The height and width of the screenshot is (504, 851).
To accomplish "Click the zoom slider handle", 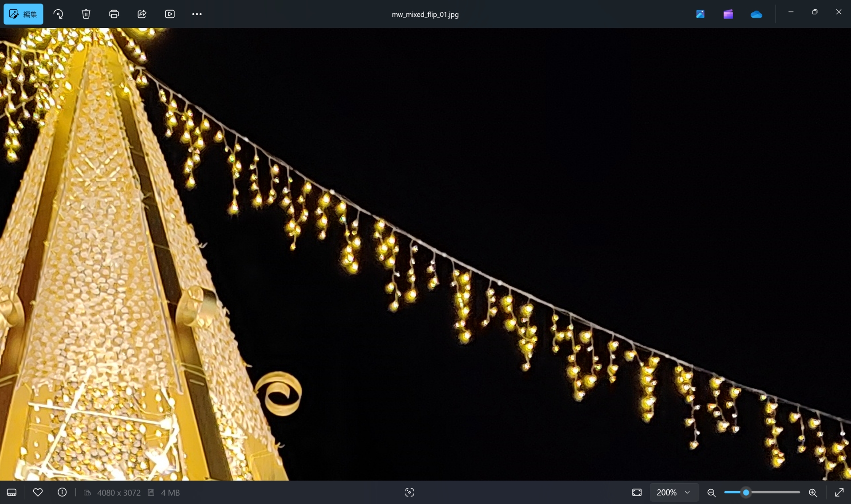I will coord(746,492).
